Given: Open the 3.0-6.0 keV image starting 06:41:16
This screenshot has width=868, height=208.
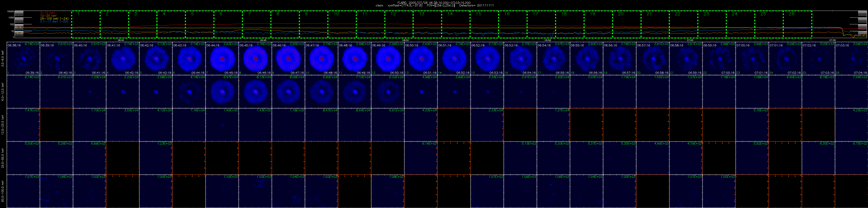Looking at the screenshot, I should 123,58.
